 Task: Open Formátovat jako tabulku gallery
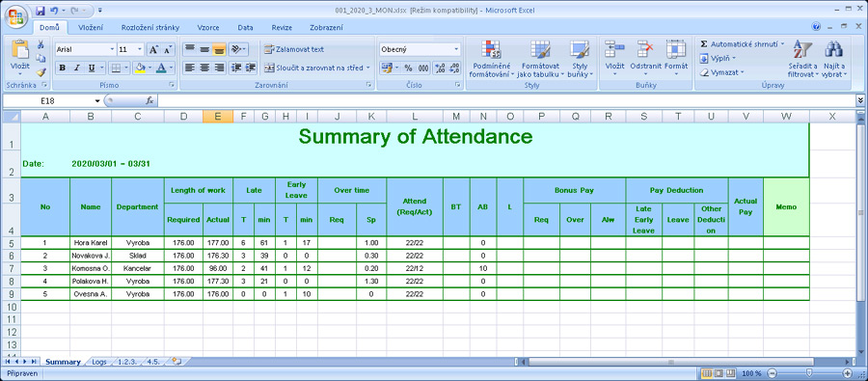point(540,58)
